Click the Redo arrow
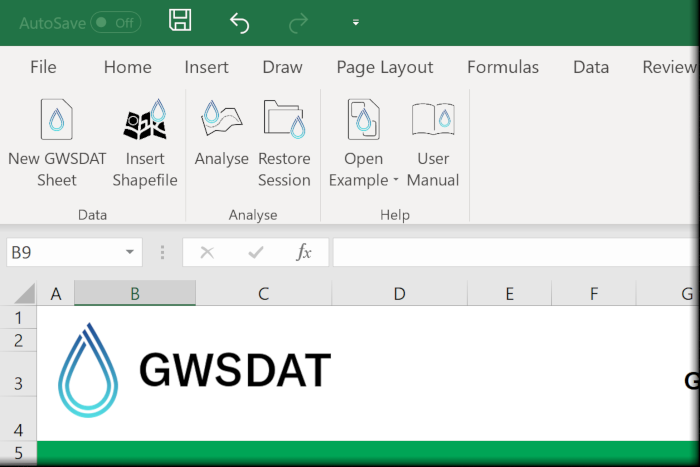The height and width of the screenshot is (467, 700). point(298,22)
